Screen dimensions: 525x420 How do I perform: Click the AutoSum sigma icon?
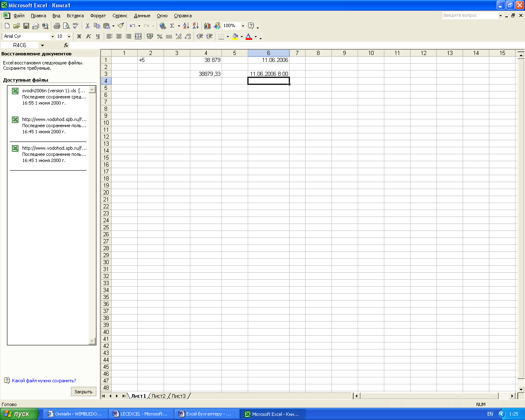pos(172,26)
